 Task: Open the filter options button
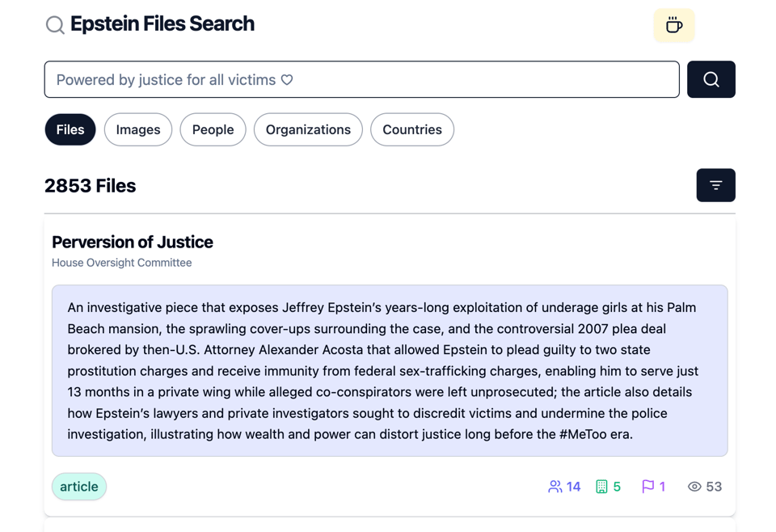[x=715, y=185]
